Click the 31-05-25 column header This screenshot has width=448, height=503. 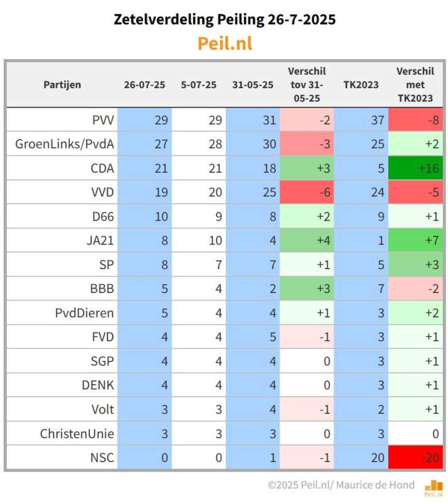(x=253, y=85)
